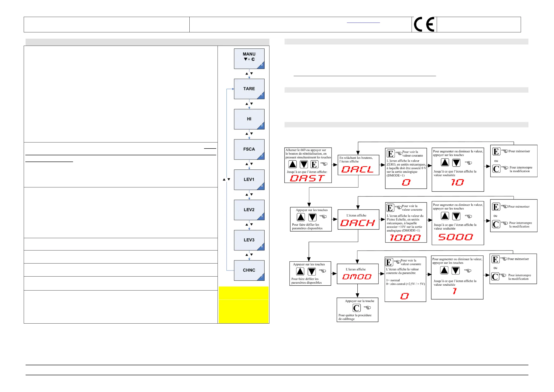This screenshot has height=392, width=554.
Task: Click the LEV3 block
Action: coord(249,240)
